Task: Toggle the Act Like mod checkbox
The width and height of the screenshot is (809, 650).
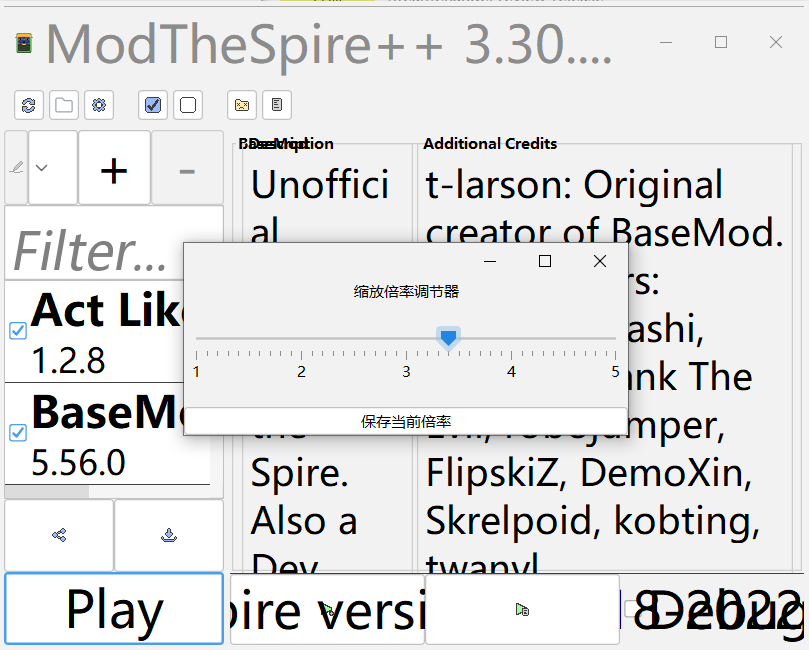Action: click(18, 331)
